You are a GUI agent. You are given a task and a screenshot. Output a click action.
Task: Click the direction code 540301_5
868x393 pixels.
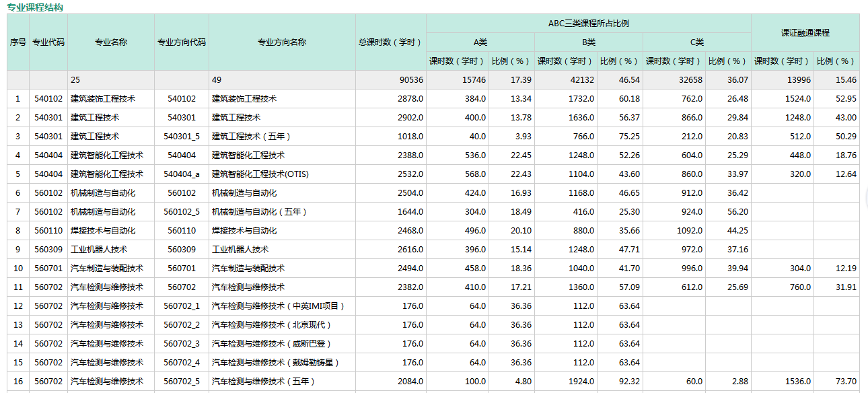click(x=182, y=136)
